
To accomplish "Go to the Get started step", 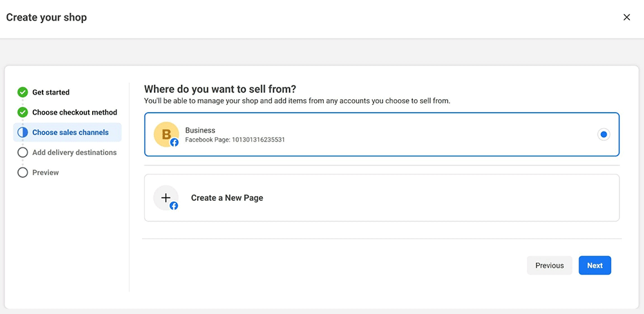I will tap(51, 92).
